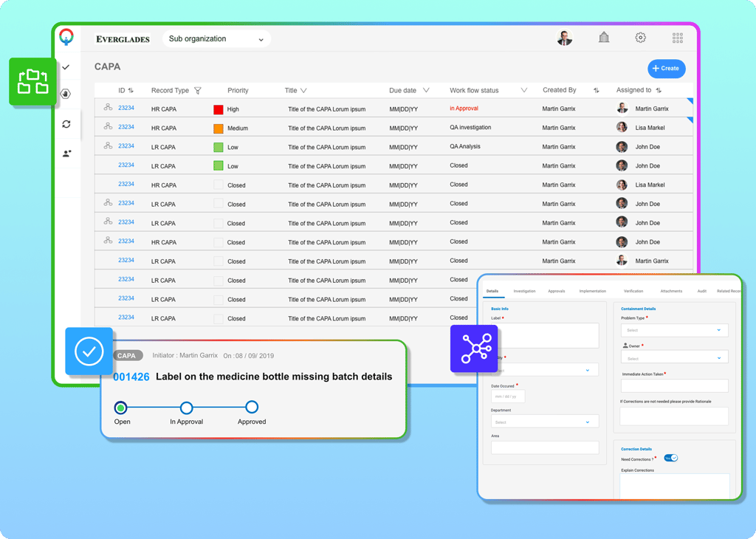This screenshot has width=756, height=539.
Task: Click the Explain Corrections text area
Action: point(675,486)
